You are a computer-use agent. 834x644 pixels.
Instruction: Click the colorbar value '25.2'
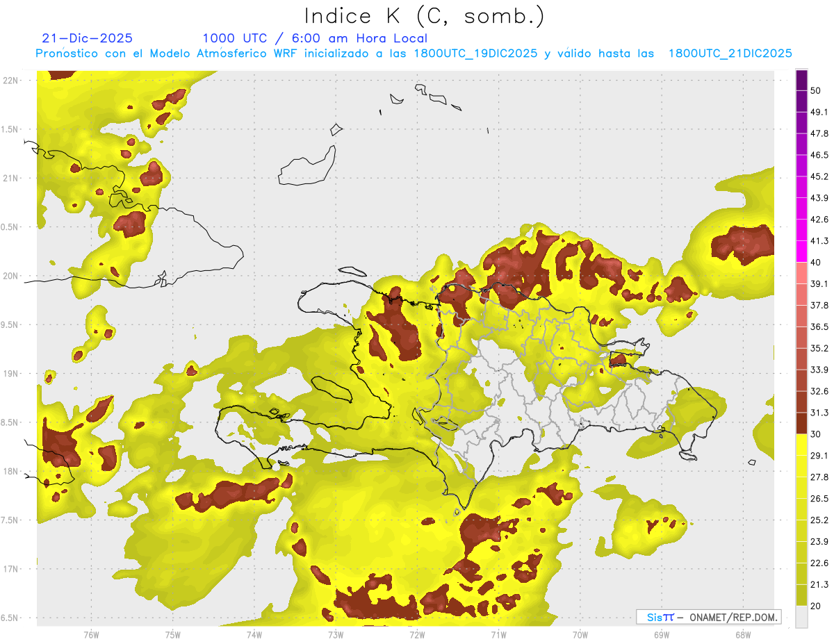tap(820, 520)
